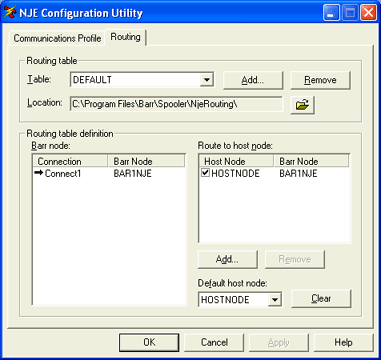Click Barr Node header in Barr node list
The height and width of the screenshot is (360, 381).
[x=146, y=161]
